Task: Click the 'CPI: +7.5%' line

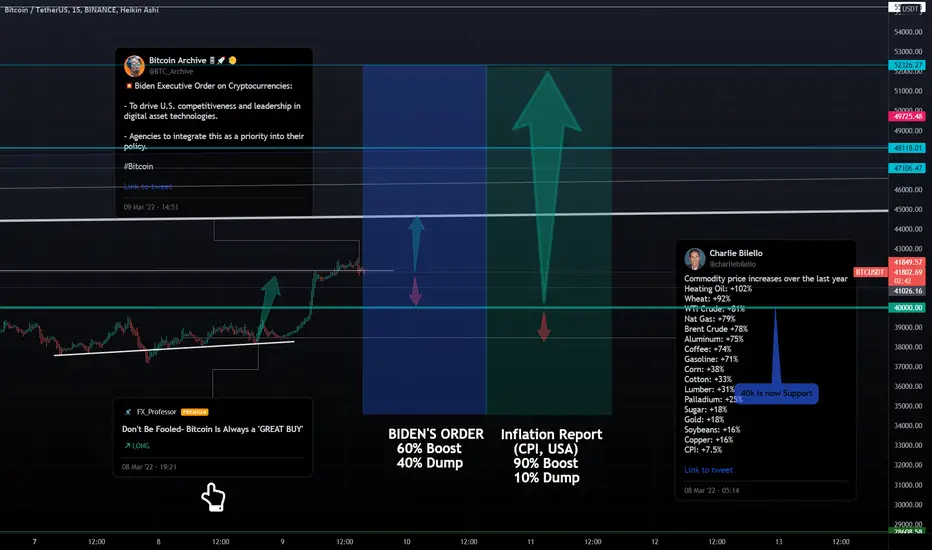Action: pyautogui.click(x=703, y=450)
